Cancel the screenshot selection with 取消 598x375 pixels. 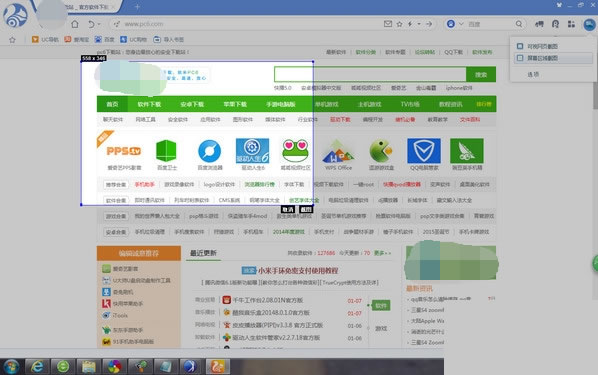pos(288,209)
